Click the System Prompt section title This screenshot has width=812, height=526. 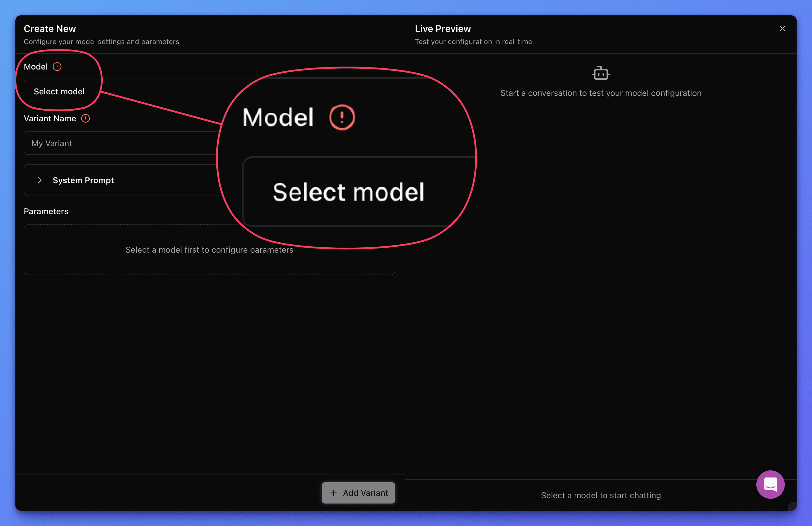click(83, 180)
